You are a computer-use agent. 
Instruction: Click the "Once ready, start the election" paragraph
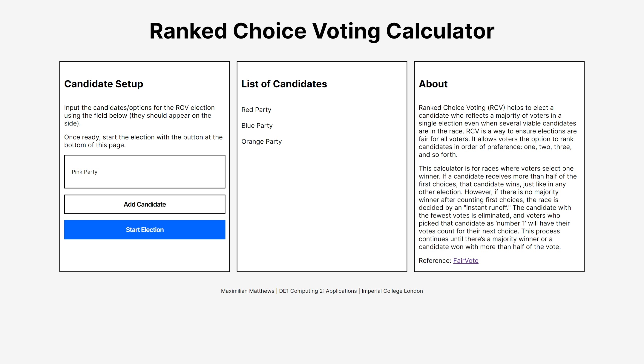click(x=143, y=141)
